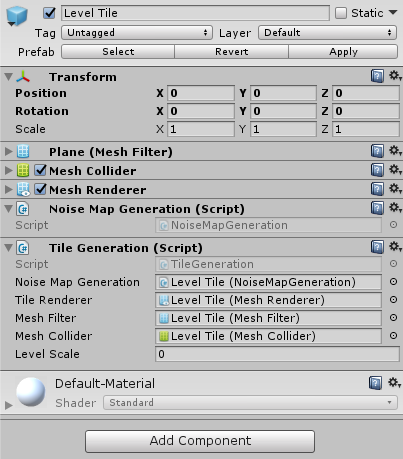Open the Default layer dropdown
403x459 pixels.
pos(327,33)
